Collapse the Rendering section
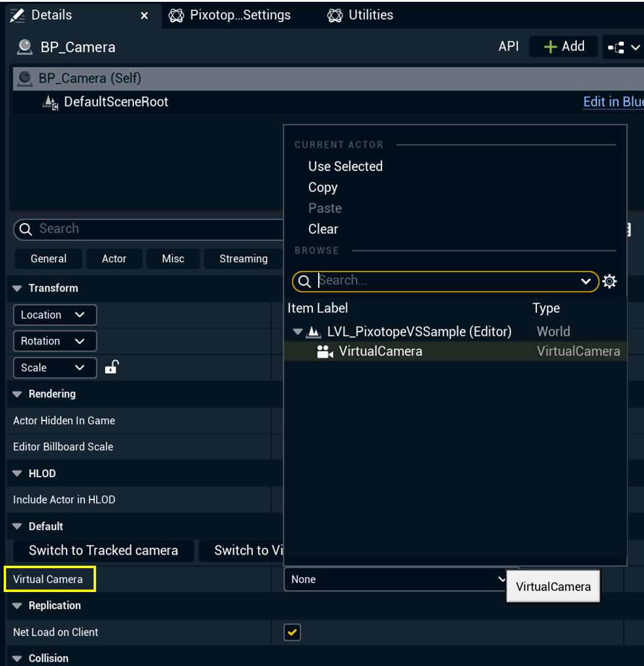The height and width of the screenshot is (666, 644). [17, 394]
